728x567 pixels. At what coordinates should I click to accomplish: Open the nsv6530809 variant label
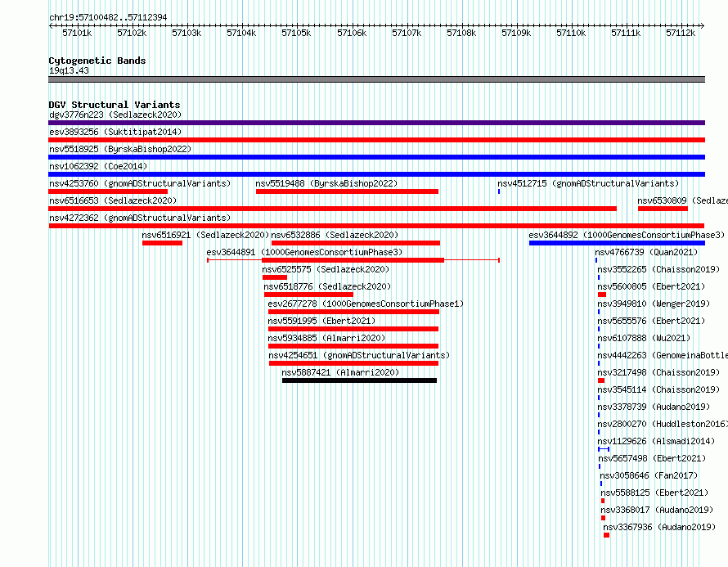pyautogui.click(x=682, y=200)
